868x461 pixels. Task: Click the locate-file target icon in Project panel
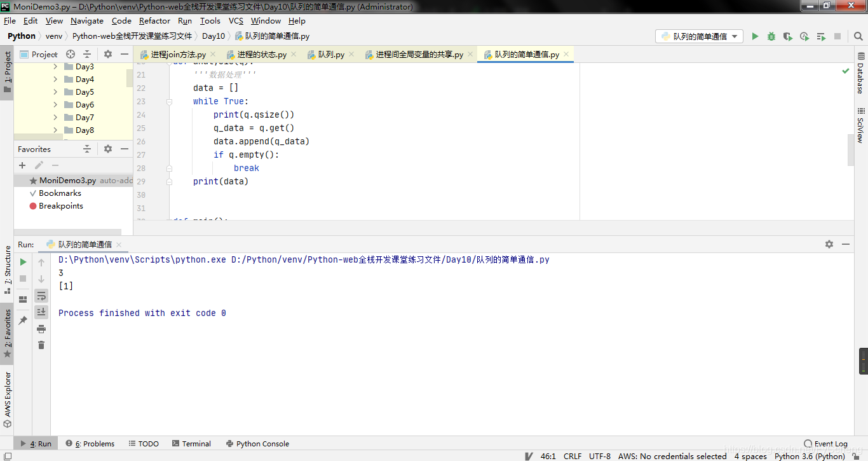pos(71,54)
